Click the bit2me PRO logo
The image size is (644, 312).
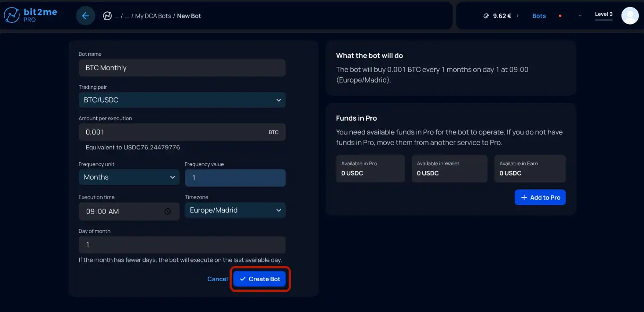(x=30, y=15)
